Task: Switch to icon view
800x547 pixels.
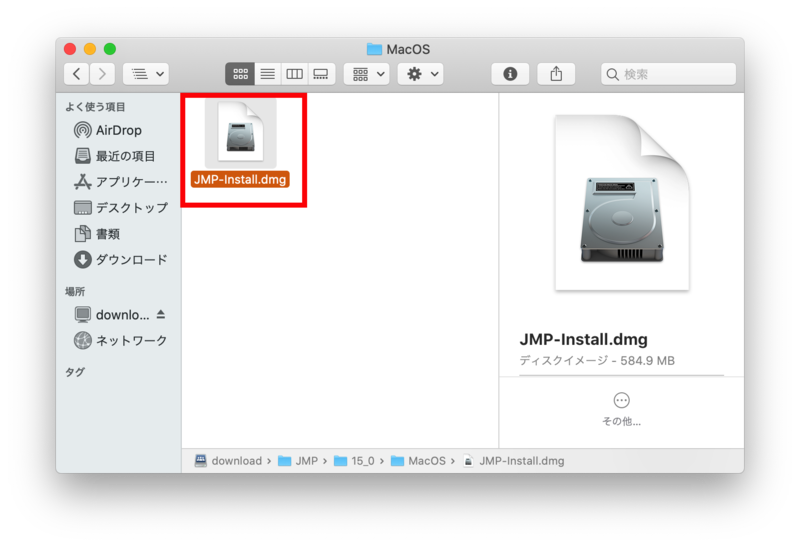Action: point(240,74)
